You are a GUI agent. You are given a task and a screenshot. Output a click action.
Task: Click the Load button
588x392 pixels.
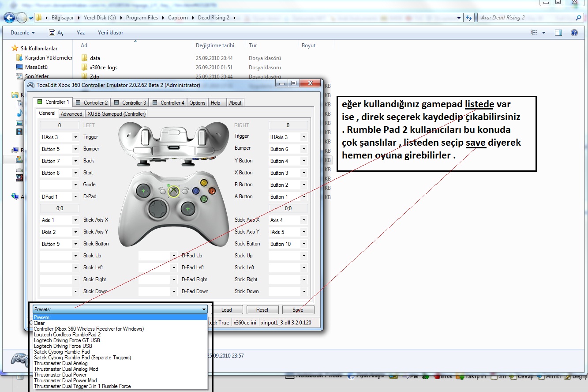point(226,310)
